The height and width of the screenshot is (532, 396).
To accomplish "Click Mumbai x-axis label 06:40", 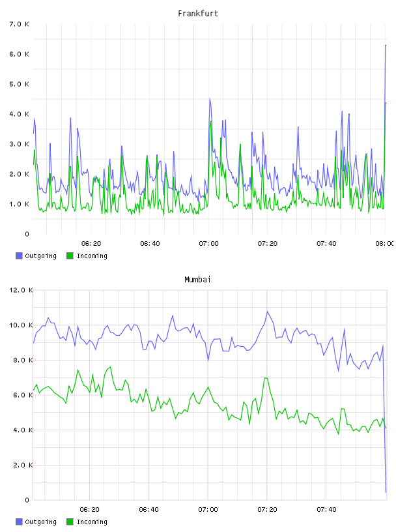I will coord(149,510).
